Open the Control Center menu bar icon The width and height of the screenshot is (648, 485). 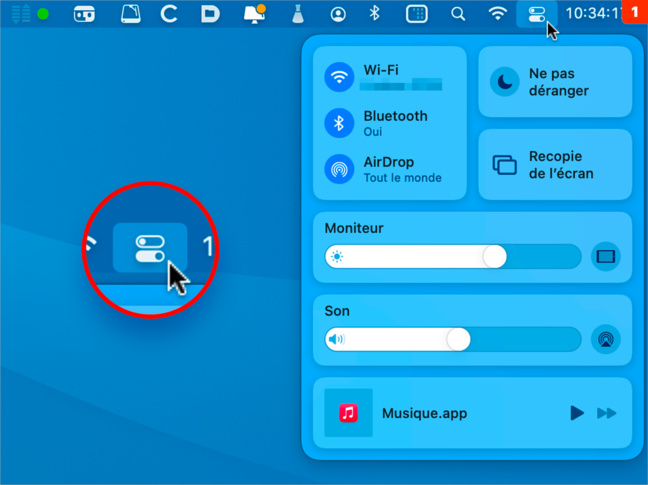(x=536, y=14)
